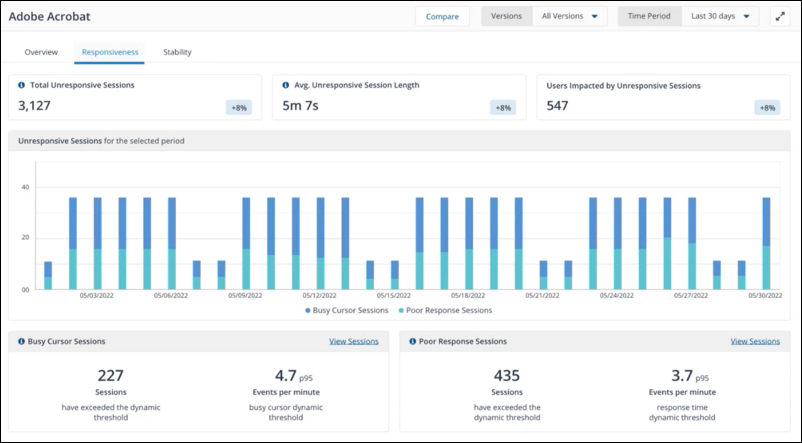Click the expand to fullscreen icon
The image size is (802, 443).
[779, 17]
